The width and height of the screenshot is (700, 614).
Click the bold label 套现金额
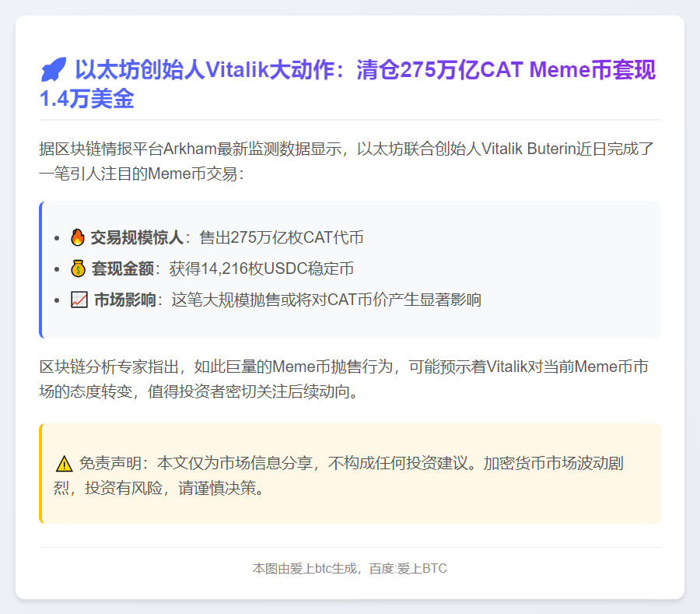click(x=123, y=268)
